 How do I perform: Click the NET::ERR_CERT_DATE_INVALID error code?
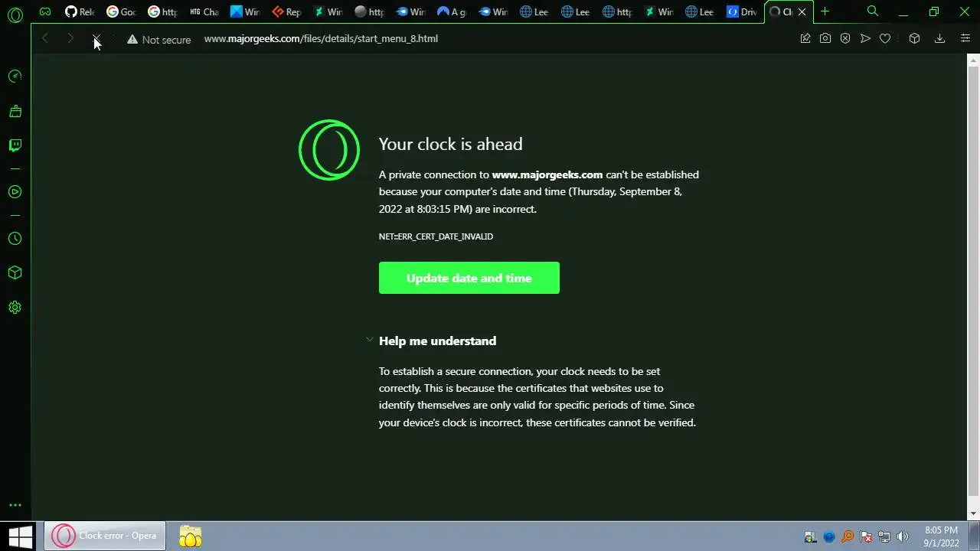436,236
